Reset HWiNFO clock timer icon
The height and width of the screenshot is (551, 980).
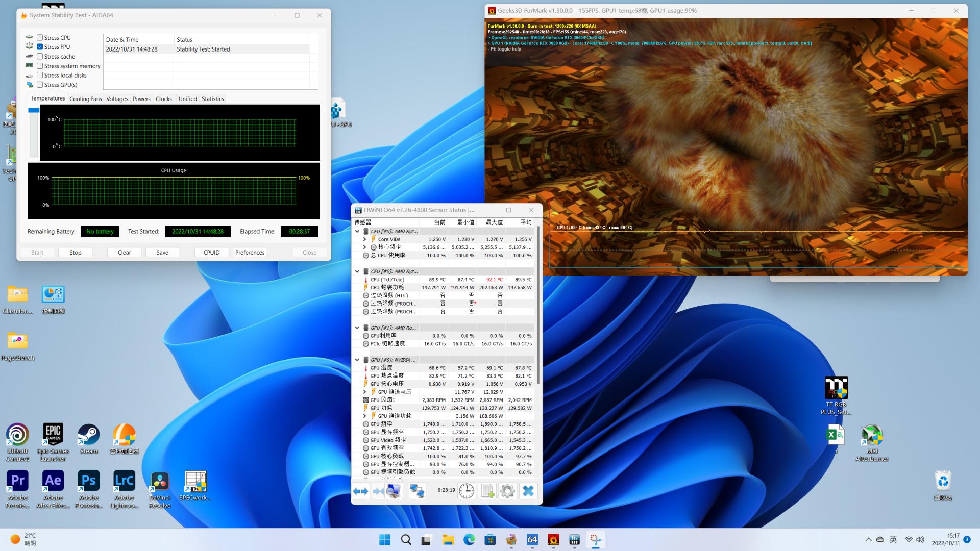[x=467, y=491]
